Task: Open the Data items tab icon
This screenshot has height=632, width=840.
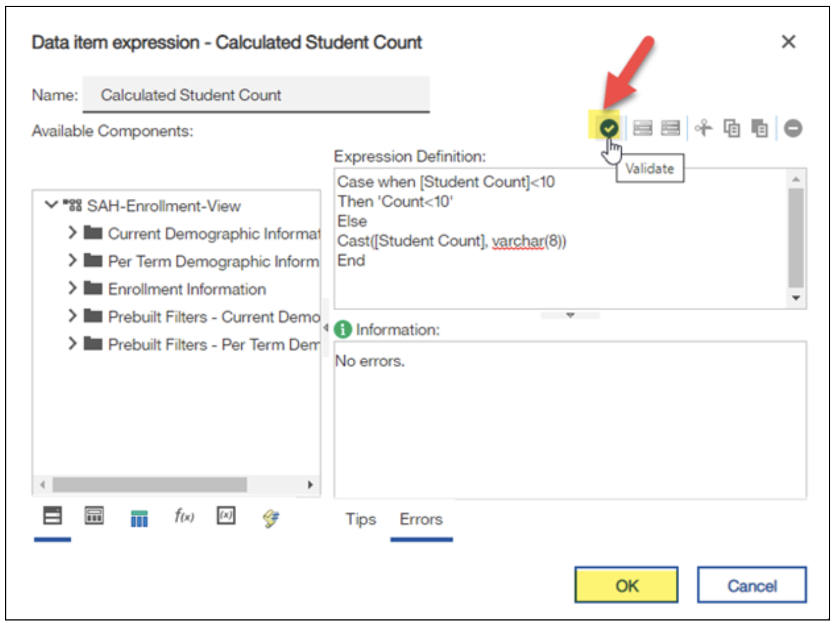Action: pyautogui.click(x=94, y=516)
